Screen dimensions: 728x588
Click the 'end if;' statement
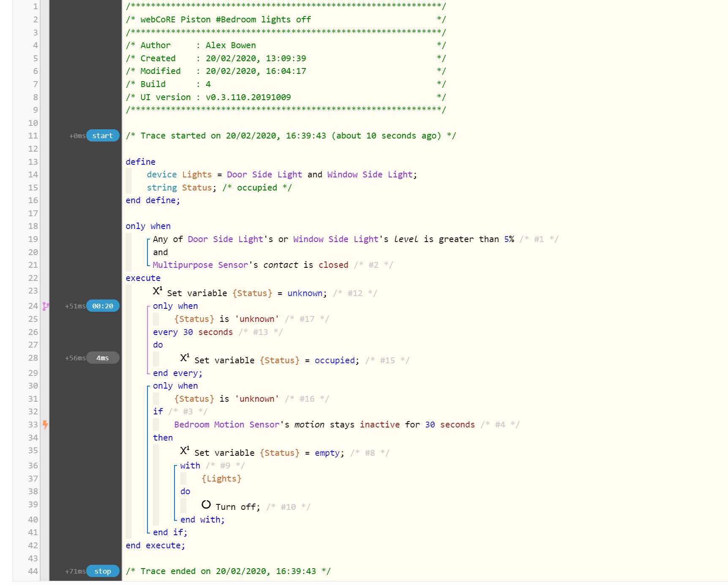(x=170, y=532)
